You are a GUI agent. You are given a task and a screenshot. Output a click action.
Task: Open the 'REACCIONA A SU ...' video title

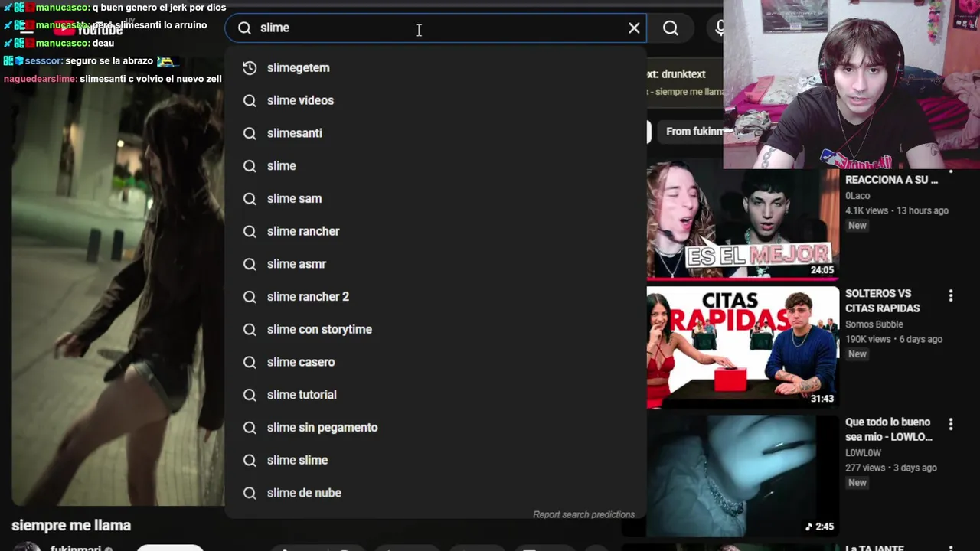point(891,180)
